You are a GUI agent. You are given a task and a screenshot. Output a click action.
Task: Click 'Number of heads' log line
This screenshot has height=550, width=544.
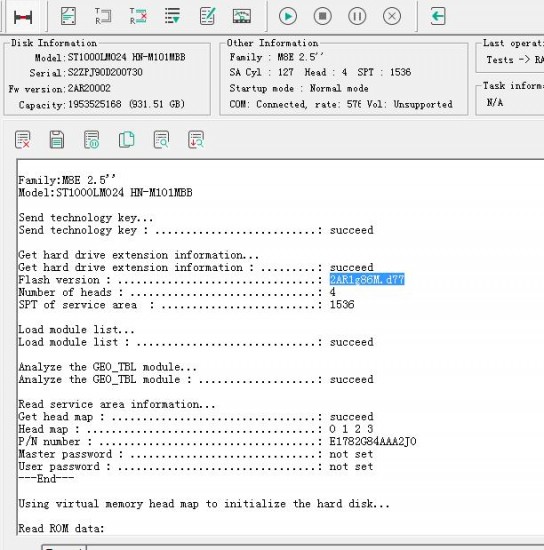click(177, 292)
